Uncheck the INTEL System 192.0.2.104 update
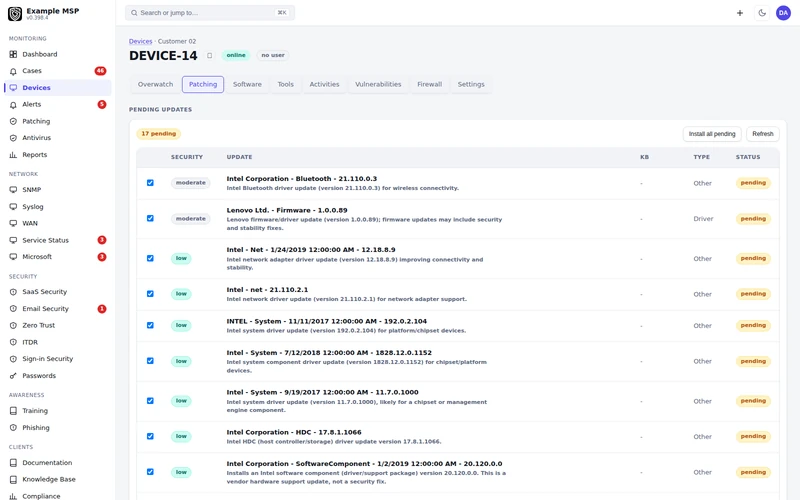This screenshot has width=800, height=500. [x=150, y=325]
